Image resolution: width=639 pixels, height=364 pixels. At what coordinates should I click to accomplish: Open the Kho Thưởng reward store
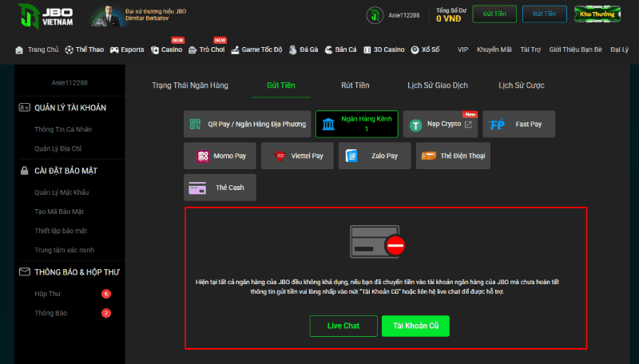pyautogui.click(x=597, y=14)
